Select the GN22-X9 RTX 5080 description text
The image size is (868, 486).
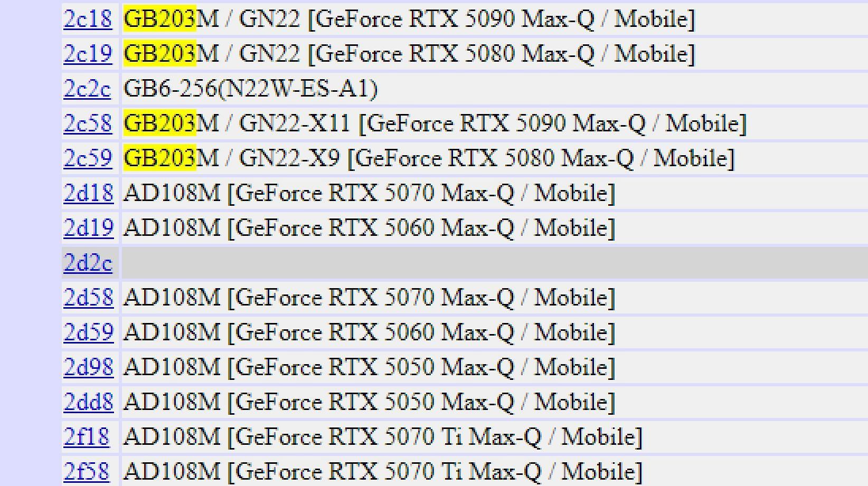429,159
